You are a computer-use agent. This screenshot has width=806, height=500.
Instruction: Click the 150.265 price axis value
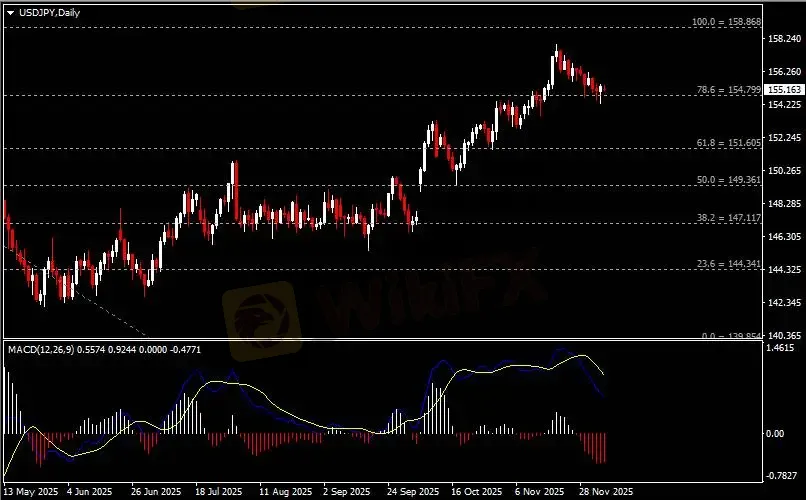coord(784,171)
